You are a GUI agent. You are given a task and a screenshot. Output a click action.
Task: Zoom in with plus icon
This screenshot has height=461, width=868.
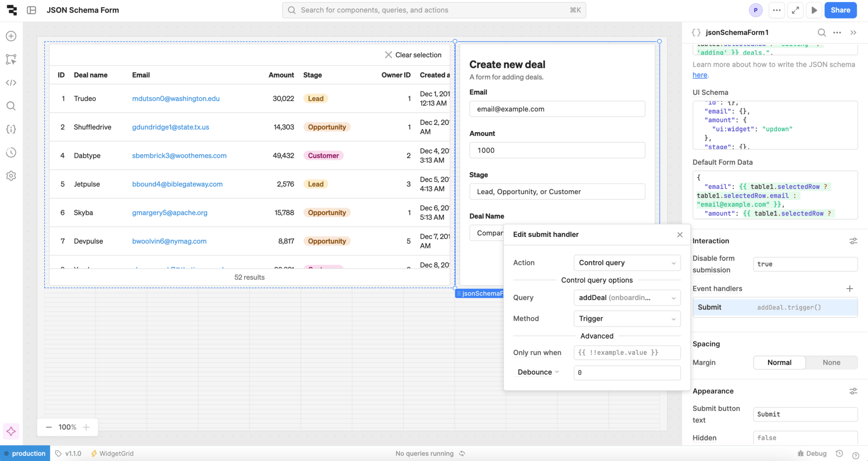tap(86, 427)
